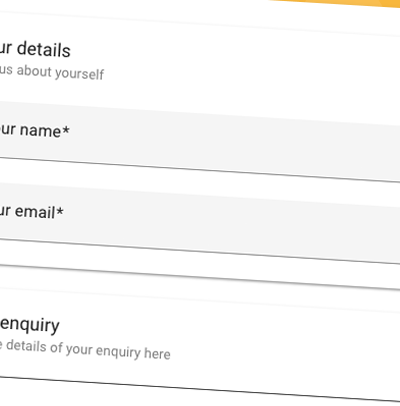Click the underline beneath the email field
The width and height of the screenshot is (400, 406).
(x=200, y=250)
